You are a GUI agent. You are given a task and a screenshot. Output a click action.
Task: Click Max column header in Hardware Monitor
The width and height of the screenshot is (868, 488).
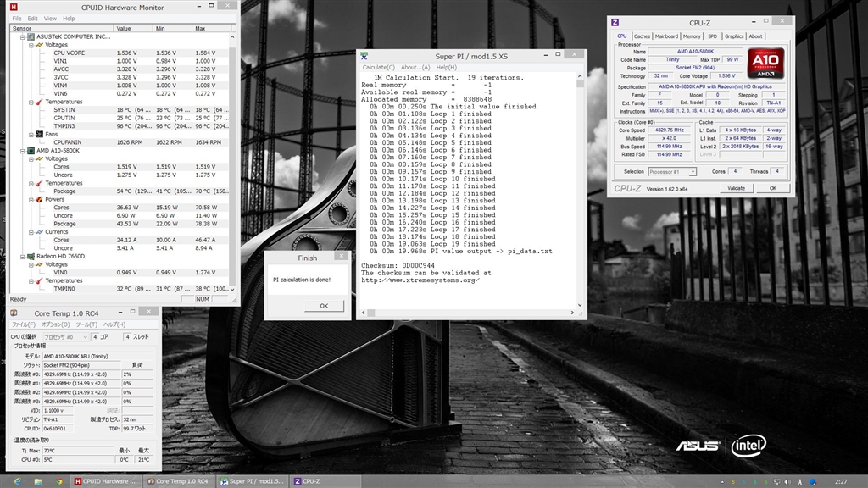pyautogui.click(x=211, y=28)
